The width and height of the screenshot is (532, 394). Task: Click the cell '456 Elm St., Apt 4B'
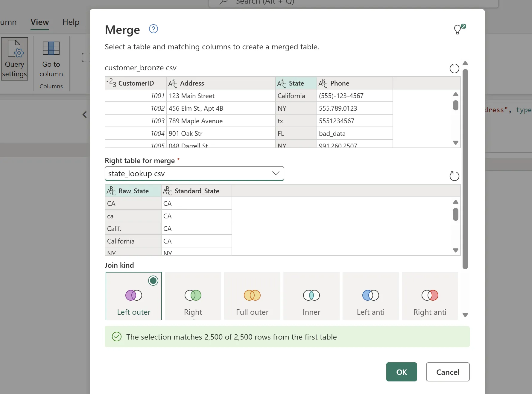coord(221,108)
